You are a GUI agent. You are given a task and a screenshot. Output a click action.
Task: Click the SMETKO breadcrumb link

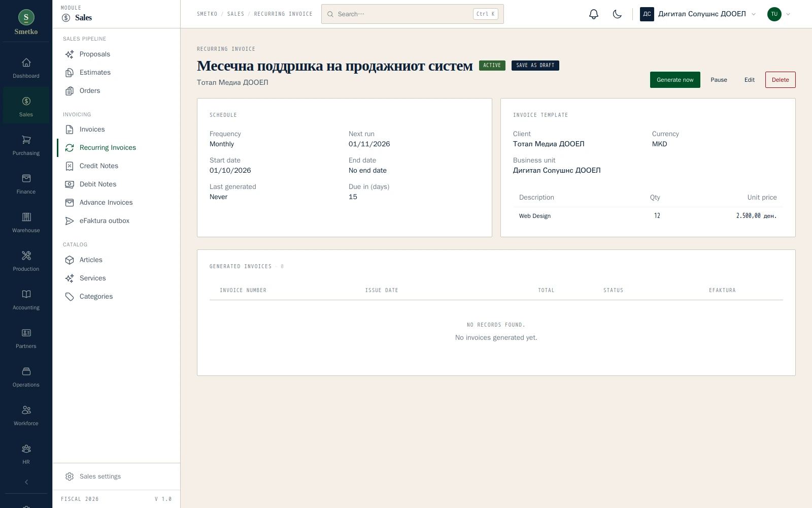[207, 14]
